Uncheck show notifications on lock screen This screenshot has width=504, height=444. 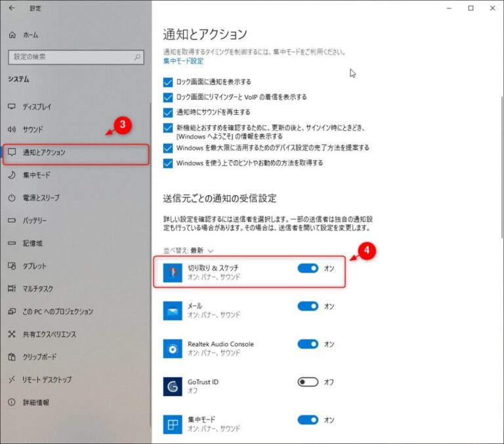point(168,82)
